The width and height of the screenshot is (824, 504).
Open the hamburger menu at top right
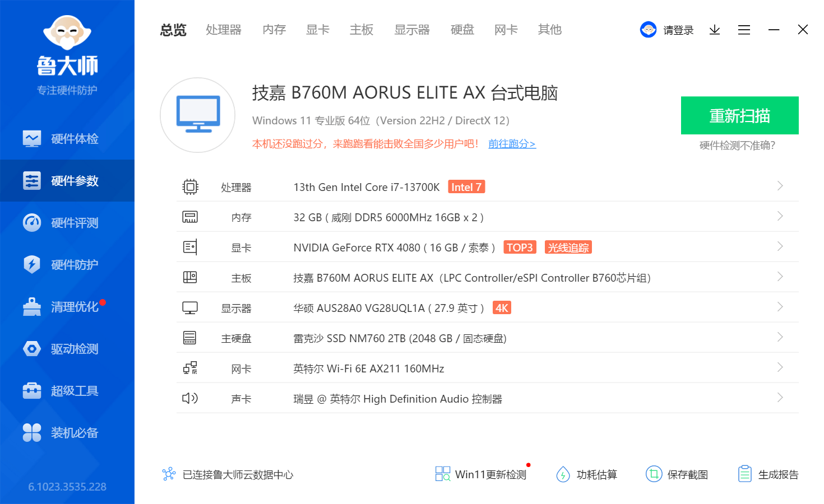(744, 30)
